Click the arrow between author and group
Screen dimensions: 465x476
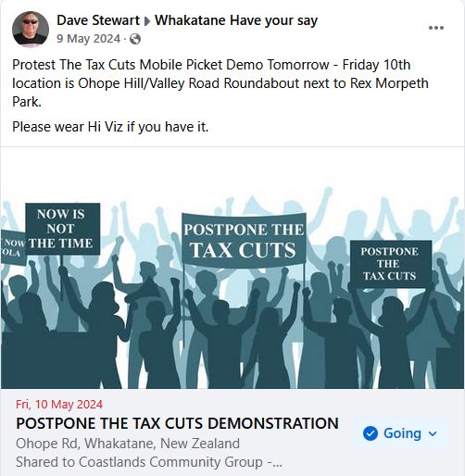pyautogui.click(x=147, y=21)
